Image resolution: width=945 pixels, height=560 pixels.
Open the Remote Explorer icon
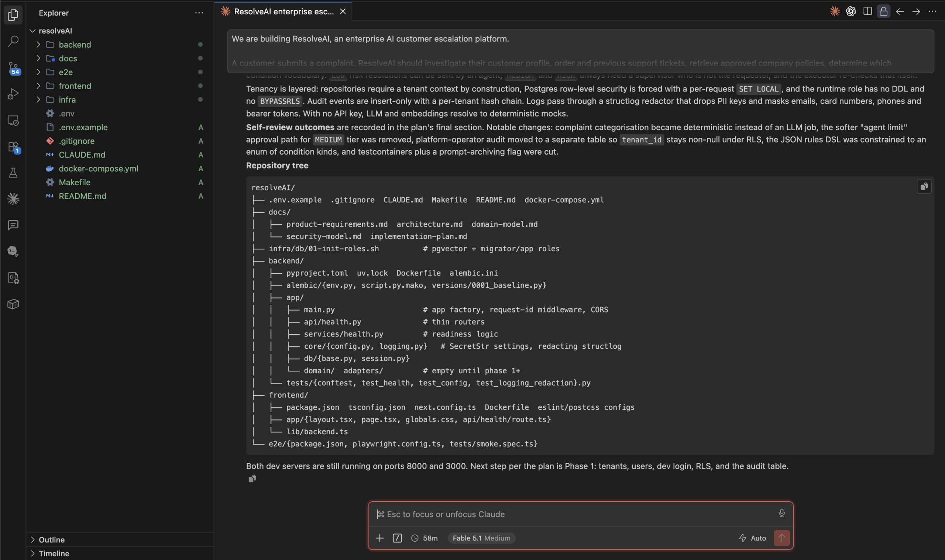point(13,120)
